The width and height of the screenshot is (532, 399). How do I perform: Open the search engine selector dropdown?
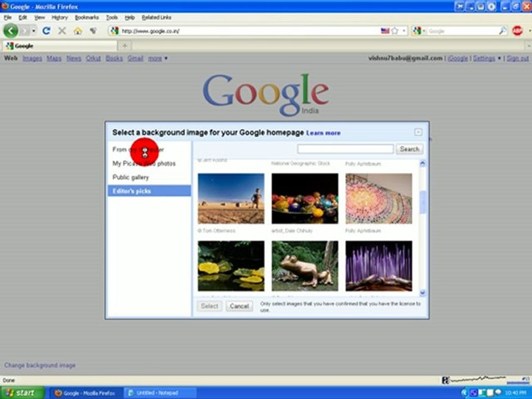tap(419, 31)
